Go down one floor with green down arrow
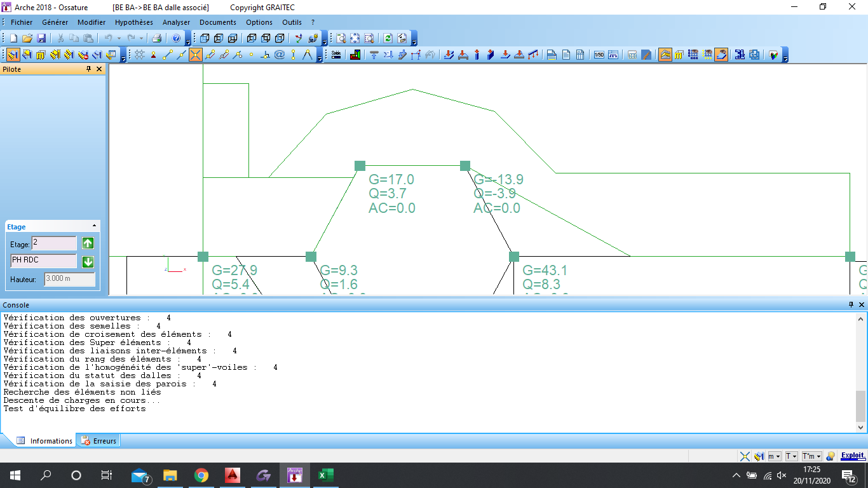 click(x=88, y=262)
